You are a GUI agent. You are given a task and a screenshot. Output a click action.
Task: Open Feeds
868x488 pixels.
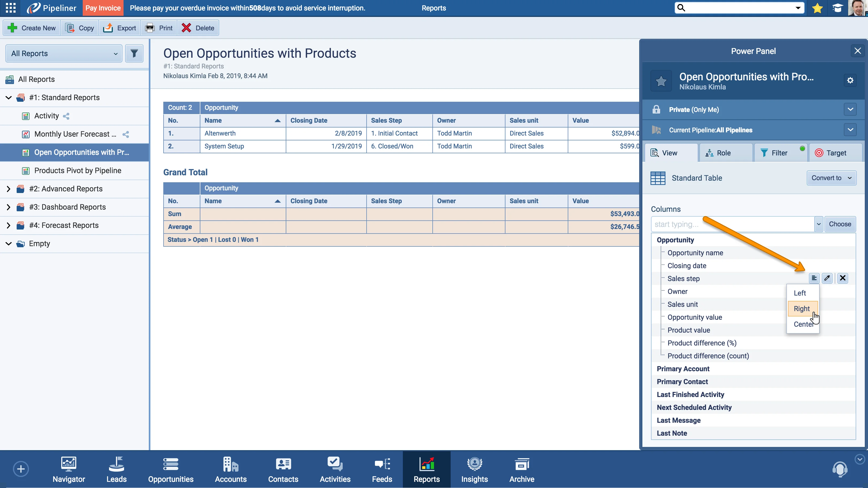point(382,469)
